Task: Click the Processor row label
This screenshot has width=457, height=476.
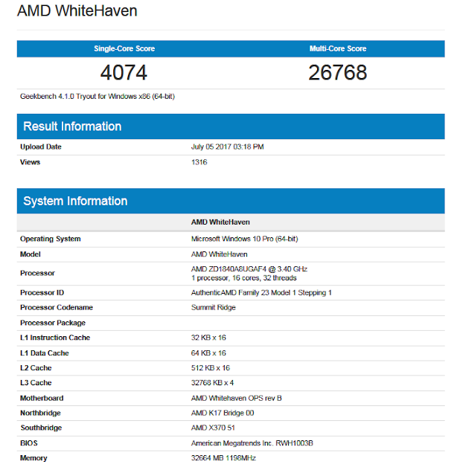Action: click(37, 273)
